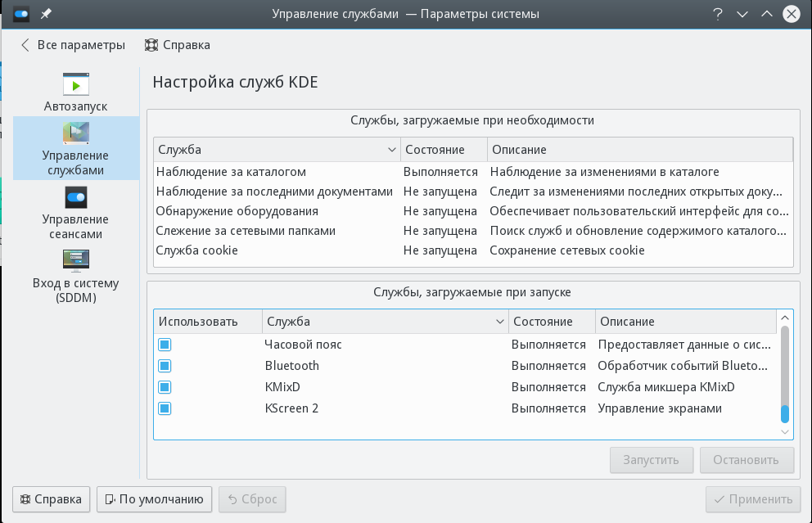The image size is (812, 523).
Task: Toggle the KMixD service checkbox
Action: pos(165,387)
